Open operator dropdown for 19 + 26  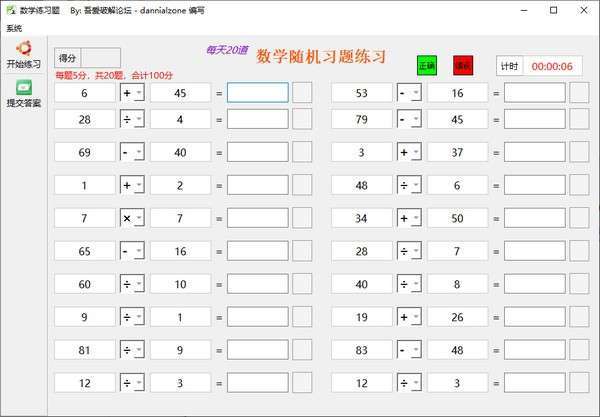point(409,317)
